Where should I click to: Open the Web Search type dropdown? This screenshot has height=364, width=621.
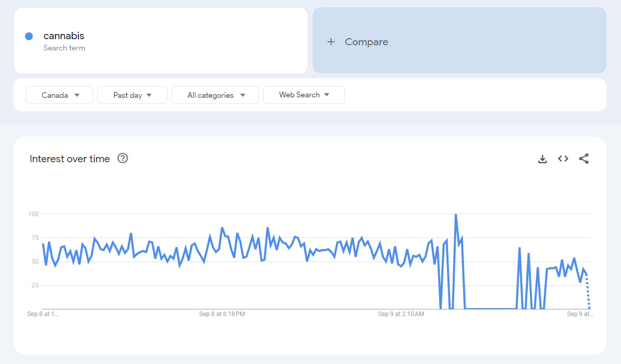304,95
